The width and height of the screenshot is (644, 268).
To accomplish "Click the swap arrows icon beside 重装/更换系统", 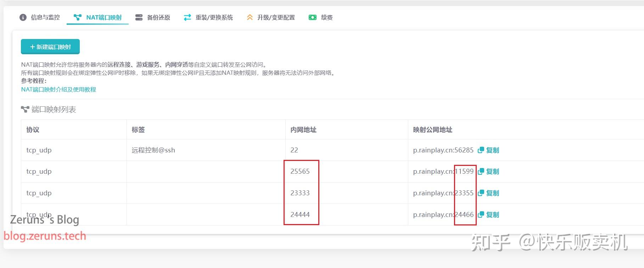I will point(187,17).
